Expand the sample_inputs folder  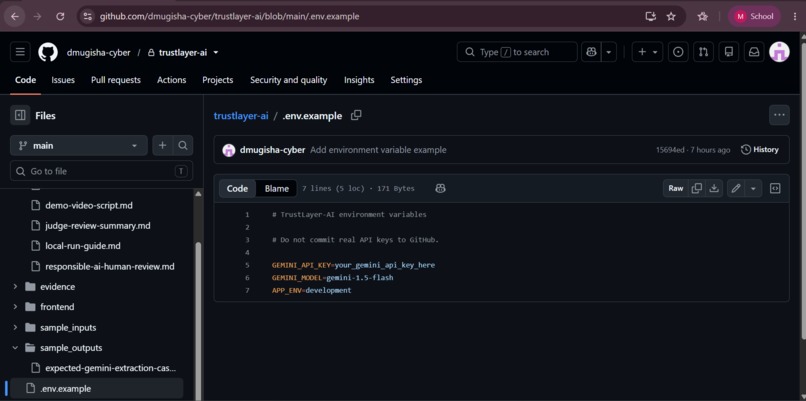coord(15,327)
